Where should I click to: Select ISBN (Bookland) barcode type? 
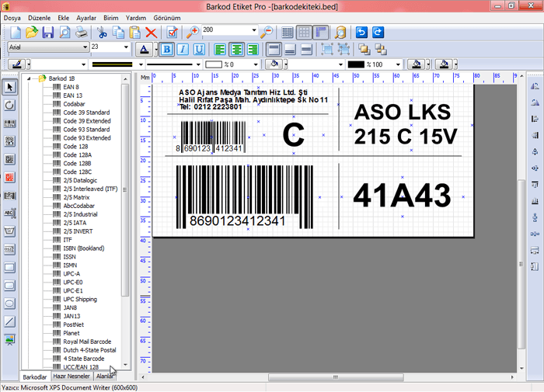[x=84, y=248]
